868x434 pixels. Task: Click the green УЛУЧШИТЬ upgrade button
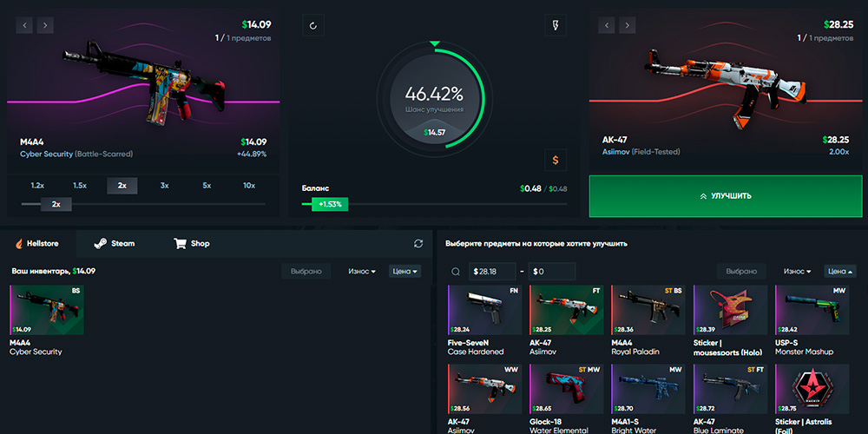pos(726,196)
